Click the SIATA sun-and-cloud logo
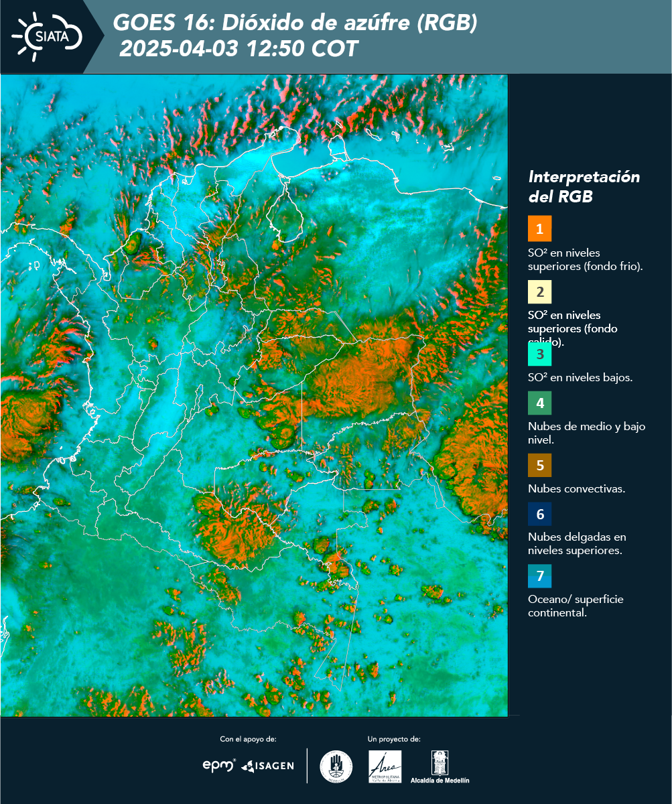Image resolution: width=672 pixels, height=804 pixels. click(x=47, y=37)
